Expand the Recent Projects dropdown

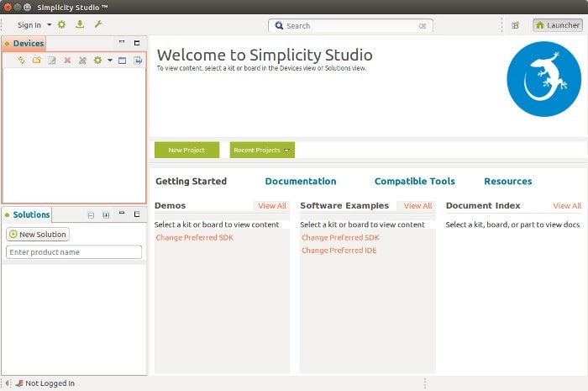[286, 151]
